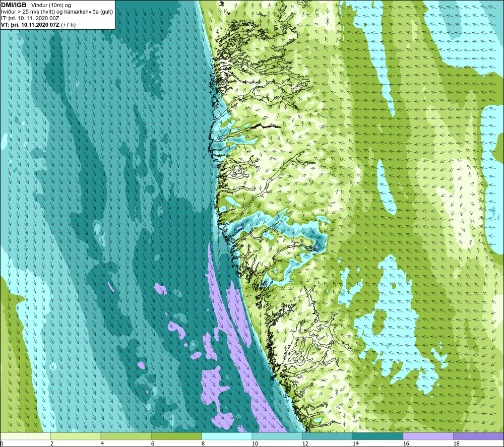
Task: Click the legend scale label "8"
Action: click(203, 444)
